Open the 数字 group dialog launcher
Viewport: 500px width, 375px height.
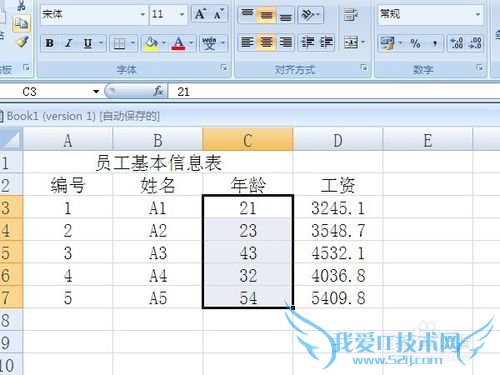(479, 68)
